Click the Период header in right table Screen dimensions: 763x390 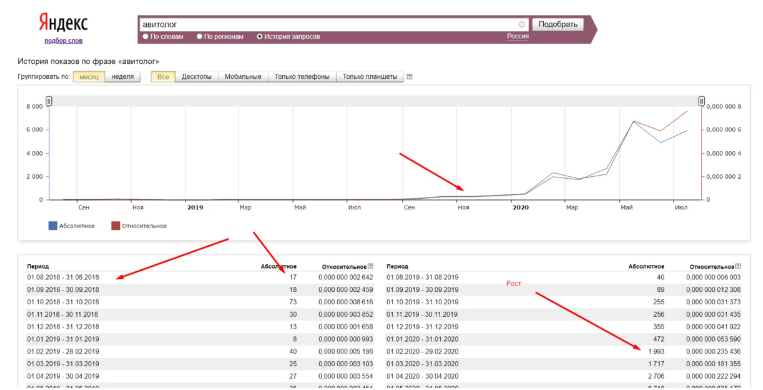[x=397, y=267]
